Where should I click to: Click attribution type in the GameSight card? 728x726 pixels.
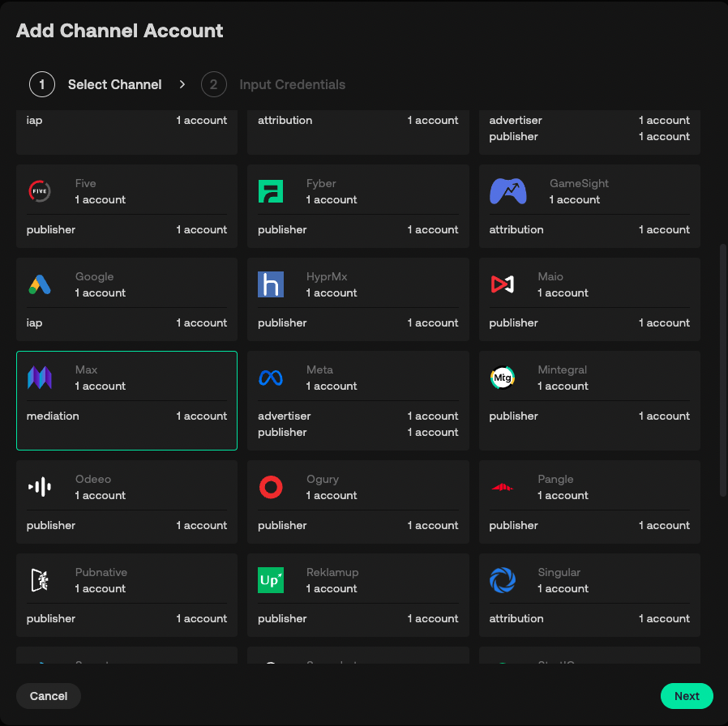(516, 229)
